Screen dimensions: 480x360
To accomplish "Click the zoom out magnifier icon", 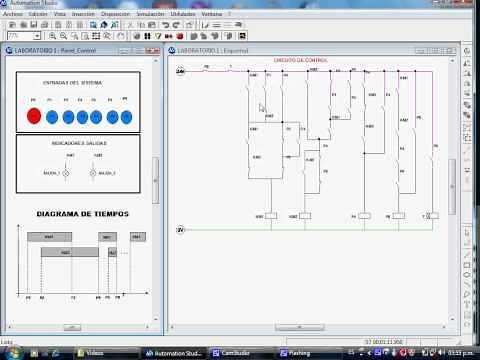I will 63,36.
